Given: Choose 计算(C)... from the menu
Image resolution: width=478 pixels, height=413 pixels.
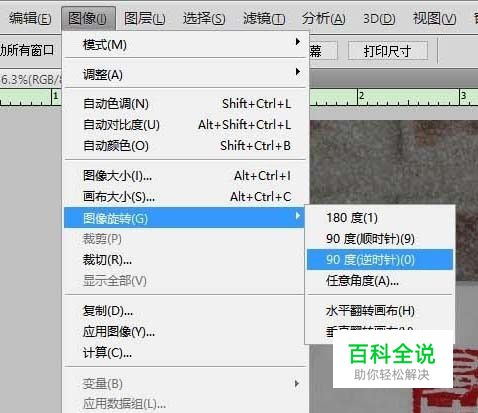Looking at the screenshot, I should (x=185, y=352).
